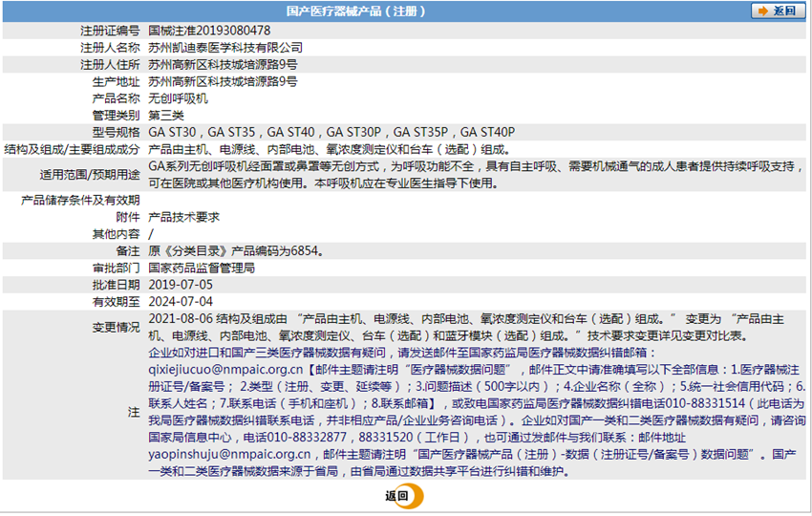This screenshot has height=516, width=812.
Task: Click the 返回 button in the top header
Action: tap(778, 11)
